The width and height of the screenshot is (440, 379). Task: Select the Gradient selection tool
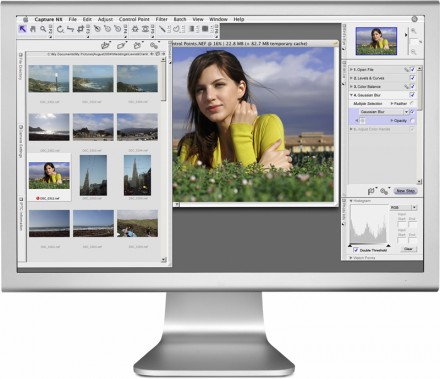tap(192, 29)
